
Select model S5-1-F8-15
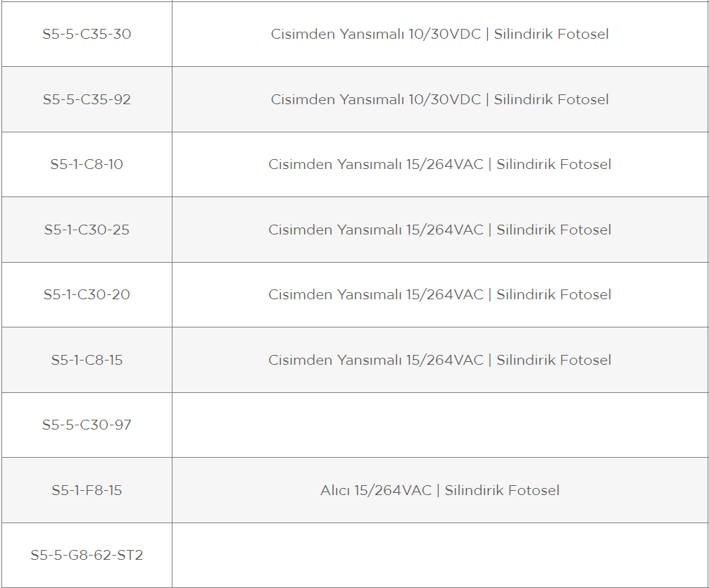click(x=87, y=490)
